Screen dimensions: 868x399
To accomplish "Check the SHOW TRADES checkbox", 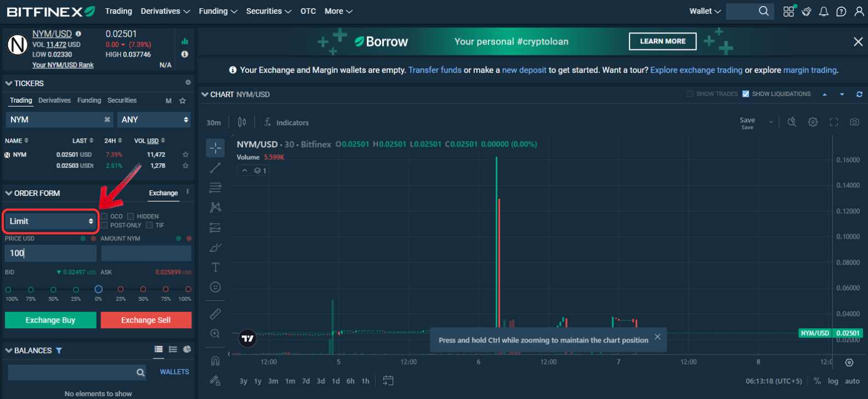I will click(x=690, y=94).
